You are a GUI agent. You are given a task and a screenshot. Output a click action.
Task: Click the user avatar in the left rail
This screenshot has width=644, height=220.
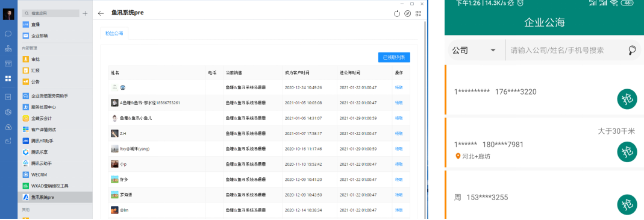click(8, 14)
